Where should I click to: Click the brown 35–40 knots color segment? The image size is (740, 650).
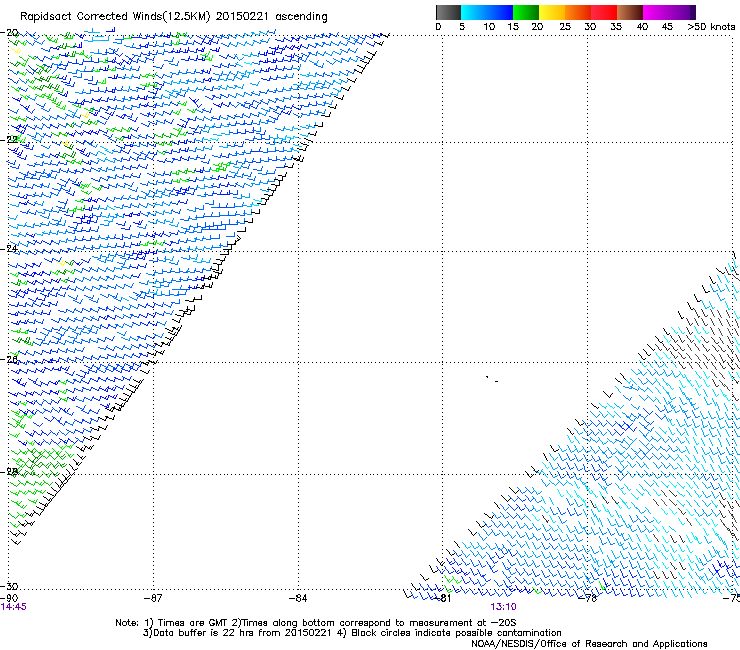(x=630, y=12)
